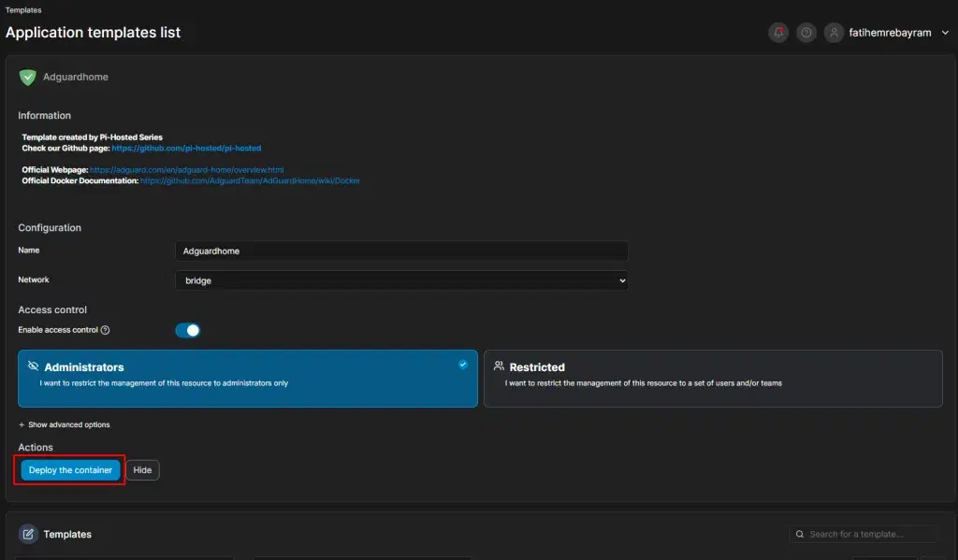Click the Search for a template field
Image resolution: width=958 pixels, height=560 pixels.
(864, 535)
